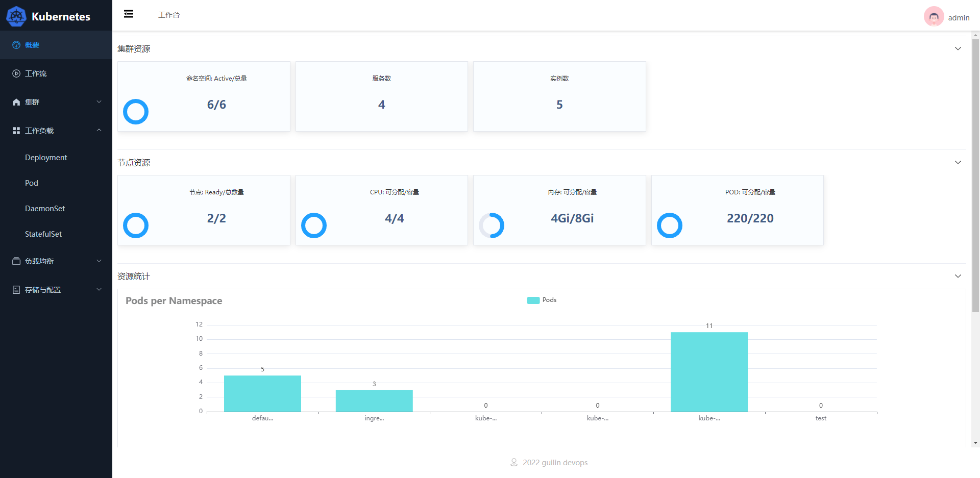This screenshot has width=980, height=478.
Task: Click the 存储与配置 document icon
Action: (16, 290)
